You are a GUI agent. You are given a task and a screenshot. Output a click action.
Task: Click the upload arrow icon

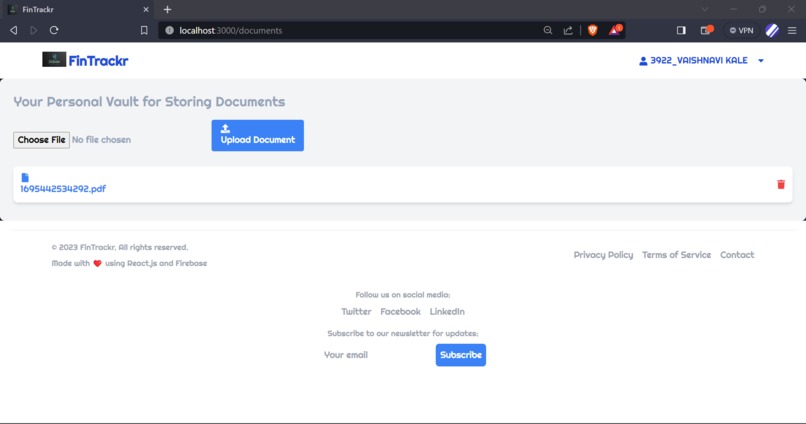click(x=225, y=128)
